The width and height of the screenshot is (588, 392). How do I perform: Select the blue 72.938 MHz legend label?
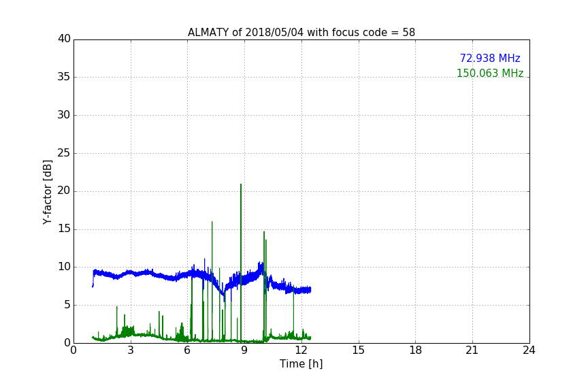(x=490, y=58)
